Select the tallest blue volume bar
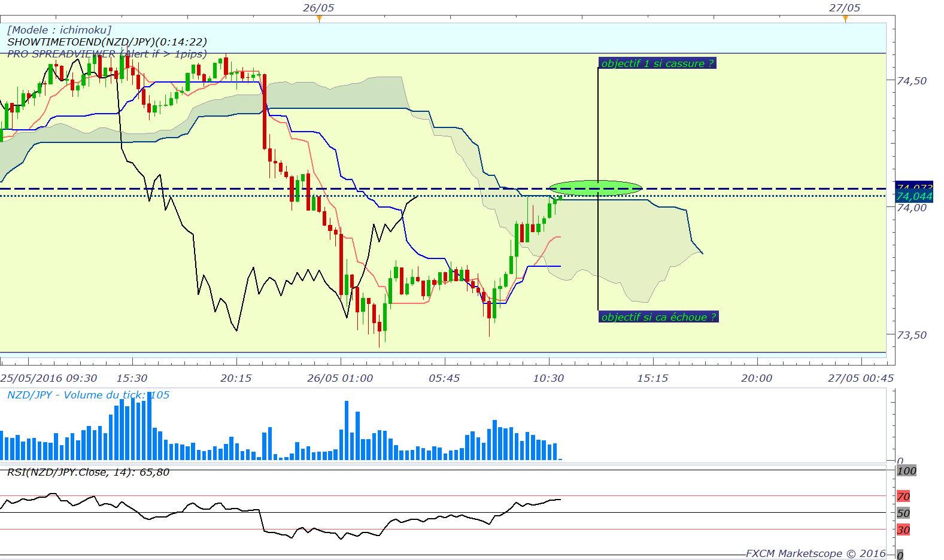Viewport: 944px width, 560px height. point(149,426)
